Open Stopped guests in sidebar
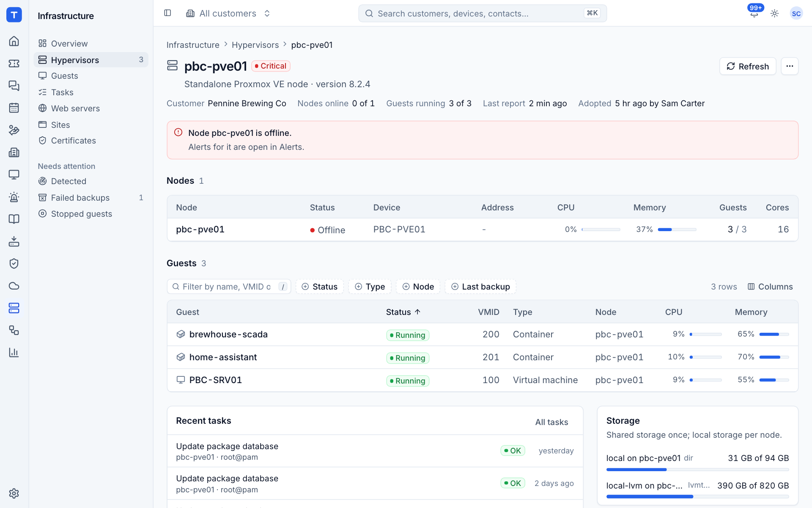Viewport: 812px width, 508px height. [x=91, y=214]
